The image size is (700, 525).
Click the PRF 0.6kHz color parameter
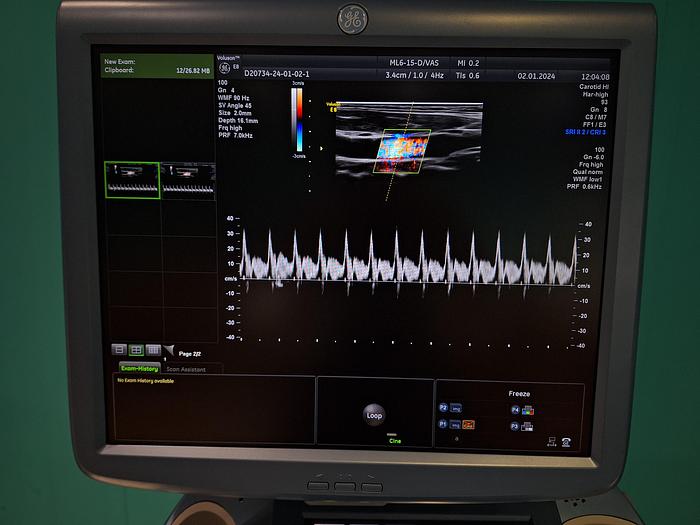tap(584, 187)
